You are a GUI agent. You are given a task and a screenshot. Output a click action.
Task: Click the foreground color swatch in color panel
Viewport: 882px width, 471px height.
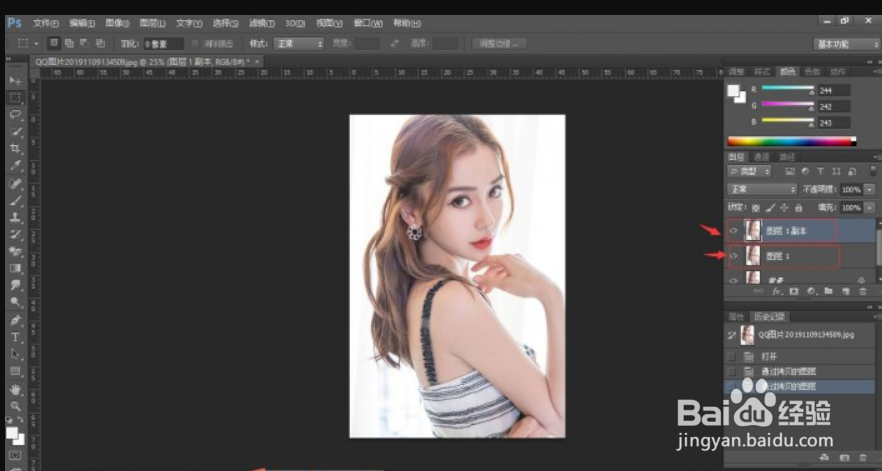(733, 90)
